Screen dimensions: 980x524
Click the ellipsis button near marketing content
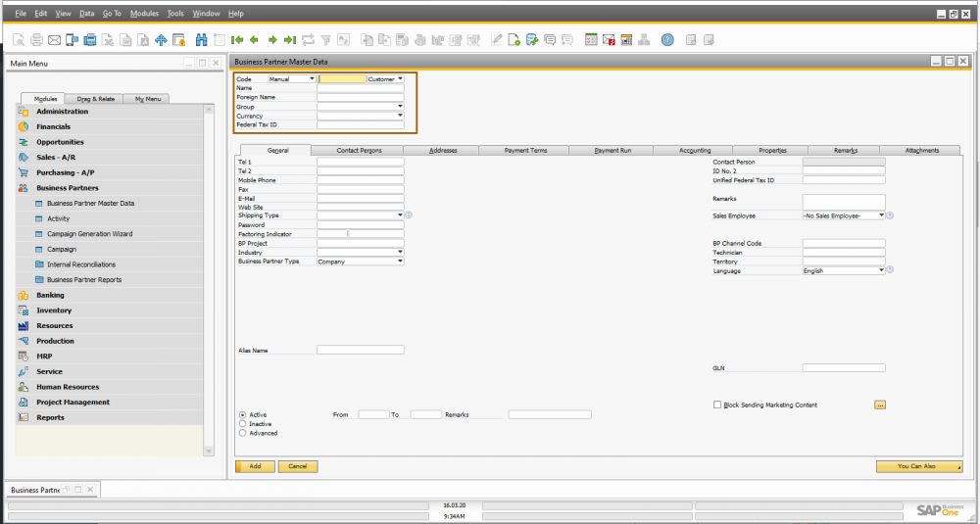pos(880,405)
